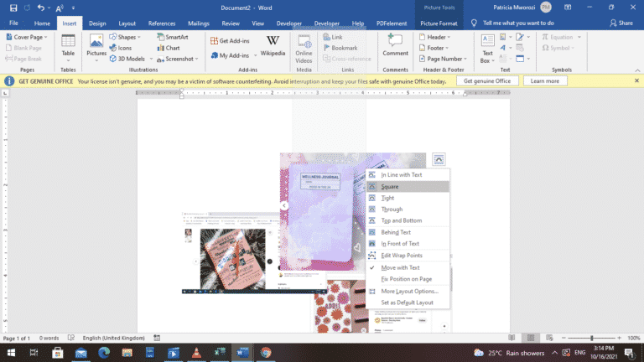Image resolution: width=644 pixels, height=362 pixels.
Task: Open the Pictures insert tool
Action: (x=96, y=48)
